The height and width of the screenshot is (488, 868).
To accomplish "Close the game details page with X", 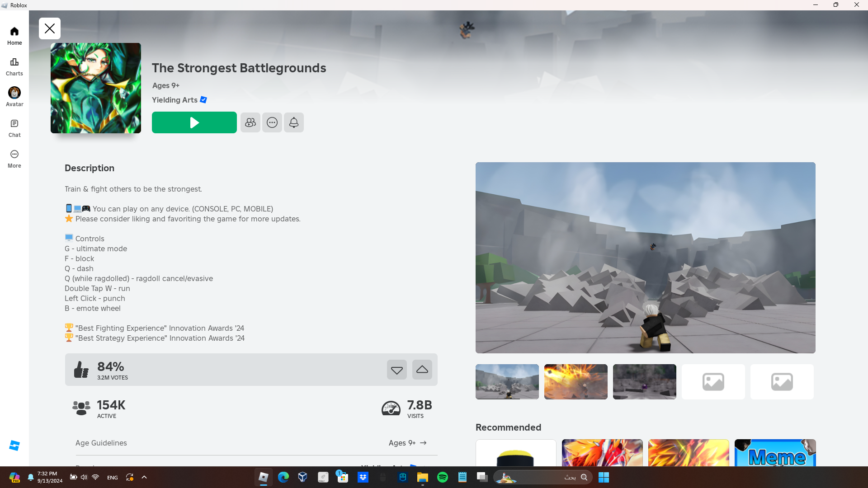I will pos(50,28).
